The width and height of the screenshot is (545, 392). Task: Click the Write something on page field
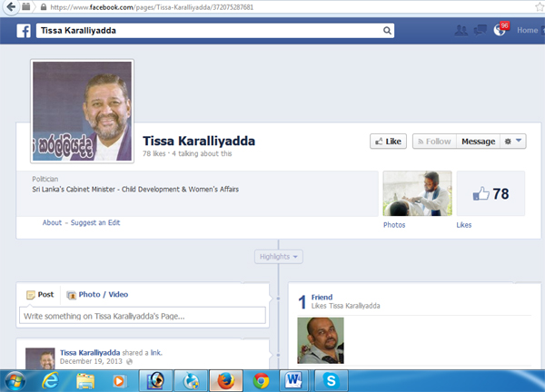(x=143, y=316)
